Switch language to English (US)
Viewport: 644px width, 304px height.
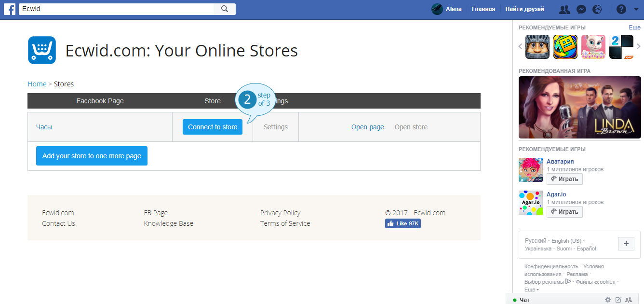click(566, 241)
